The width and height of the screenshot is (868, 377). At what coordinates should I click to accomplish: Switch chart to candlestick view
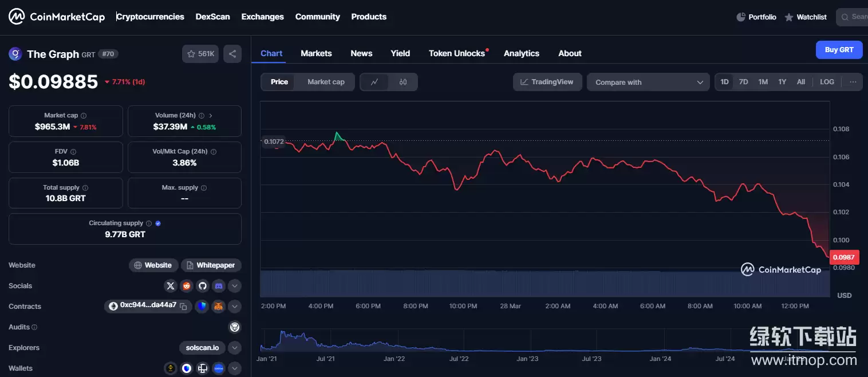(x=403, y=82)
